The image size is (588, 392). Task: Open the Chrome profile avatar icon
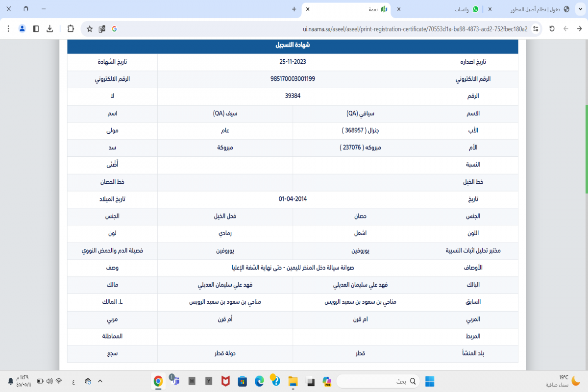click(x=22, y=29)
